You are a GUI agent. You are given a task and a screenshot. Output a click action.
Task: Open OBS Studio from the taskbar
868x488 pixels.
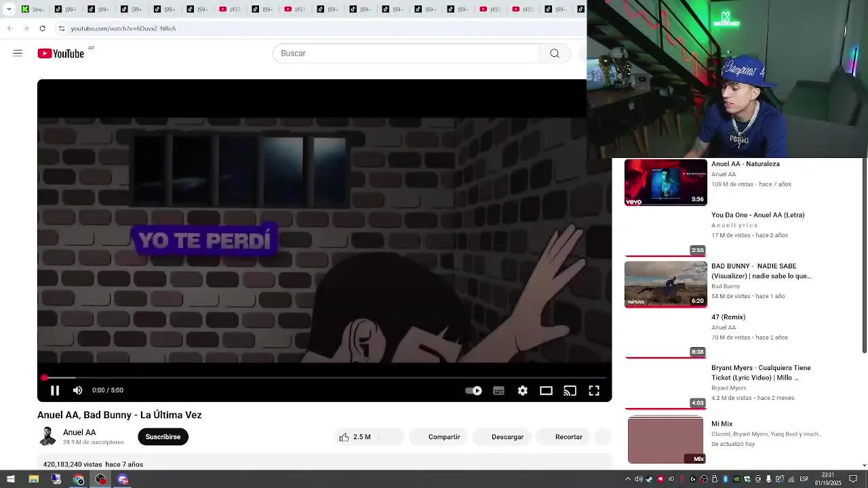click(x=101, y=479)
